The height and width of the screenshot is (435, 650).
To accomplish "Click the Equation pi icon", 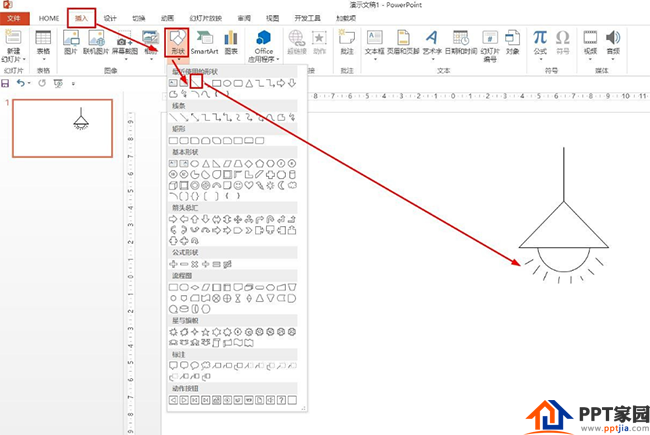I will coord(540,42).
